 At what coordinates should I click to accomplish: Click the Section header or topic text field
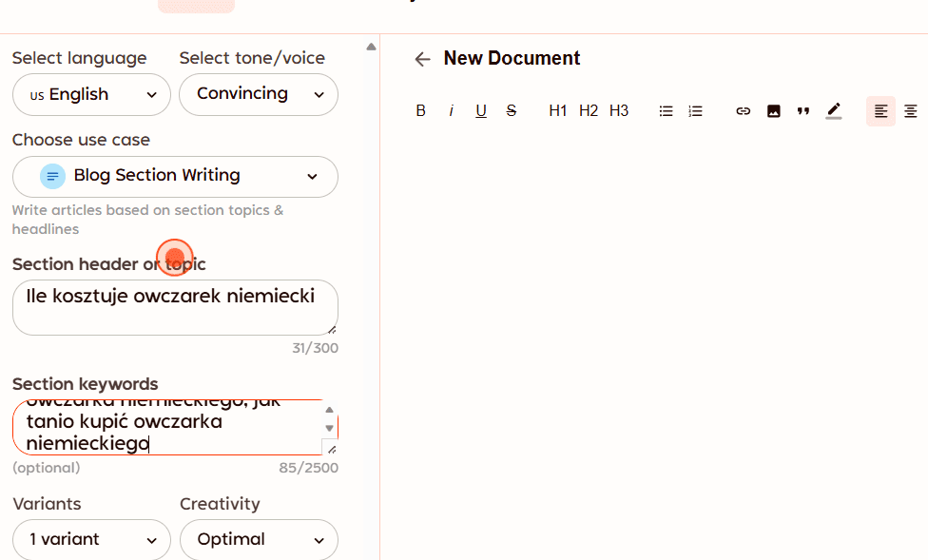pyautogui.click(x=175, y=307)
